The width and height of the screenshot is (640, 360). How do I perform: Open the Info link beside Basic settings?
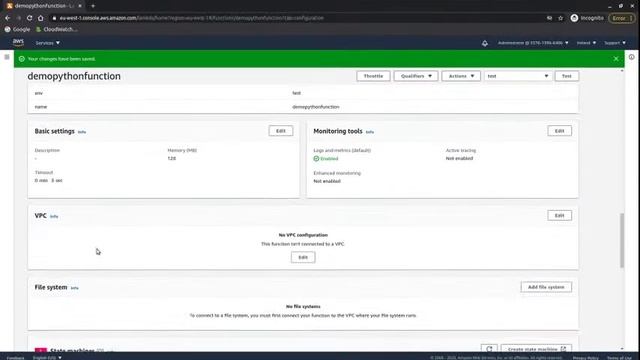point(82,132)
